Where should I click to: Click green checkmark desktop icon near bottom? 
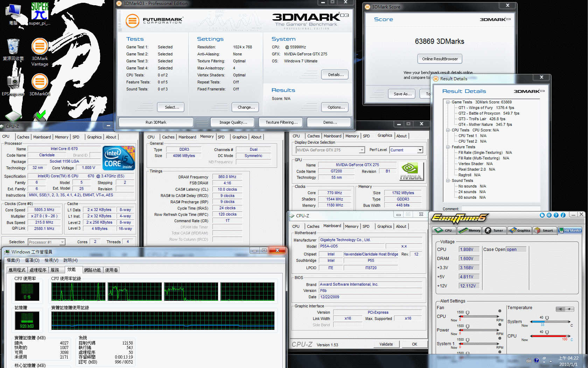(x=40, y=115)
